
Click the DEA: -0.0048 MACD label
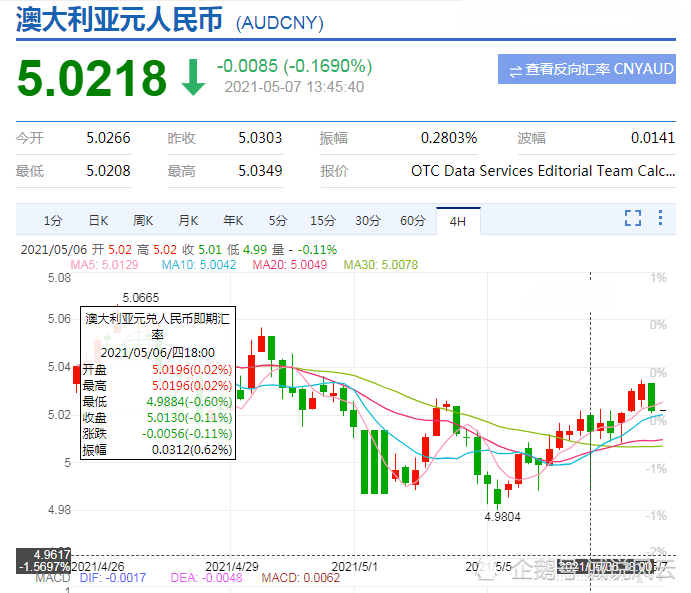click(x=206, y=578)
